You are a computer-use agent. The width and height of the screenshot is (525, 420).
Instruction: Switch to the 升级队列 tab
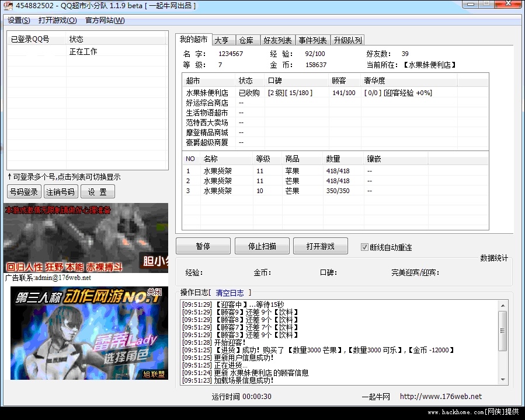pos(347,40)
